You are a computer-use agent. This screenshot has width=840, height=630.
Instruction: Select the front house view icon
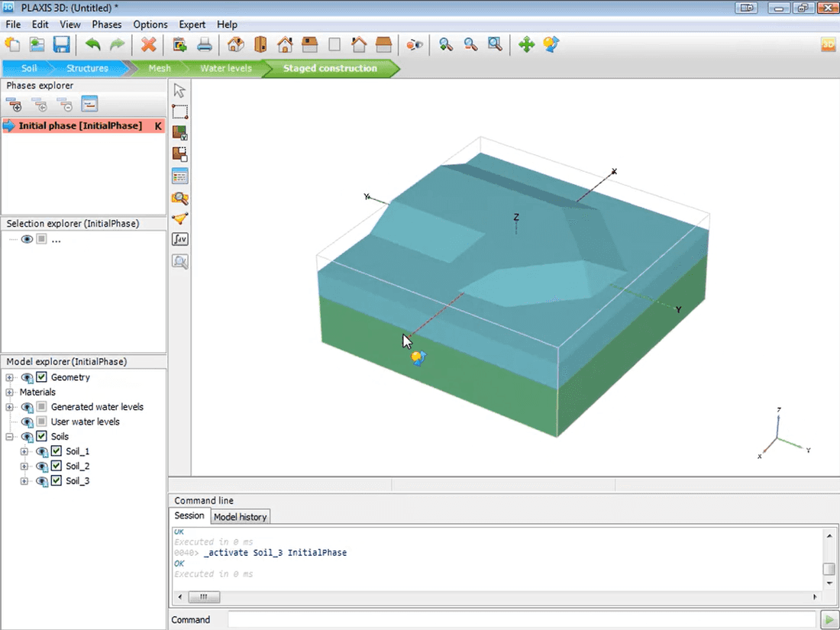pyautogui.click(x=285, y=44)
